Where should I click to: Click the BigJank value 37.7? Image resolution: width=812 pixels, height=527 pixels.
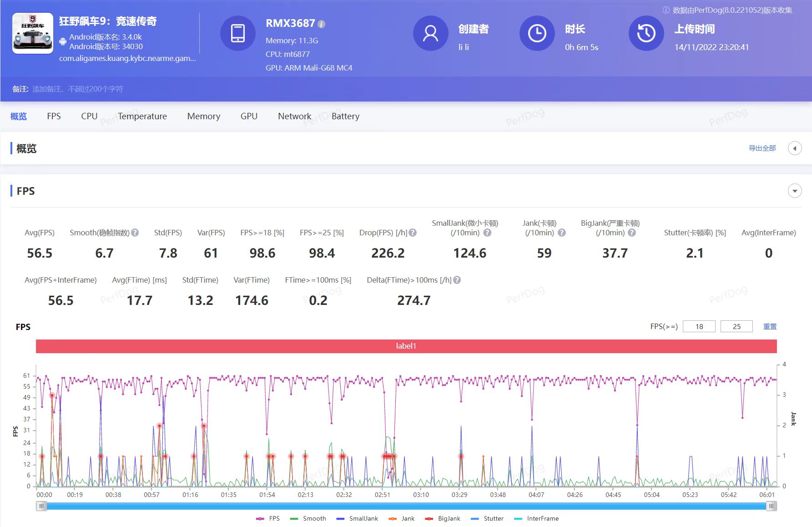615,253
